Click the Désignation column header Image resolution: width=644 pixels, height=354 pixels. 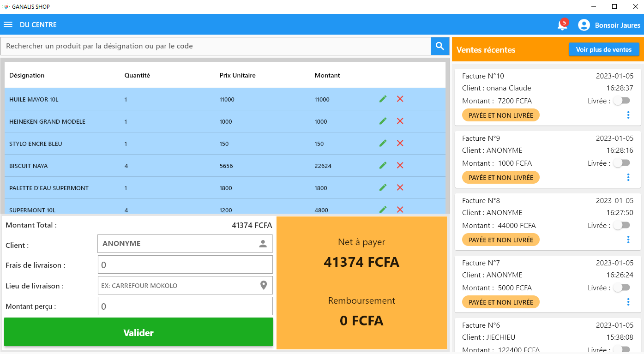pyautogui.click(x=27, y=75)
